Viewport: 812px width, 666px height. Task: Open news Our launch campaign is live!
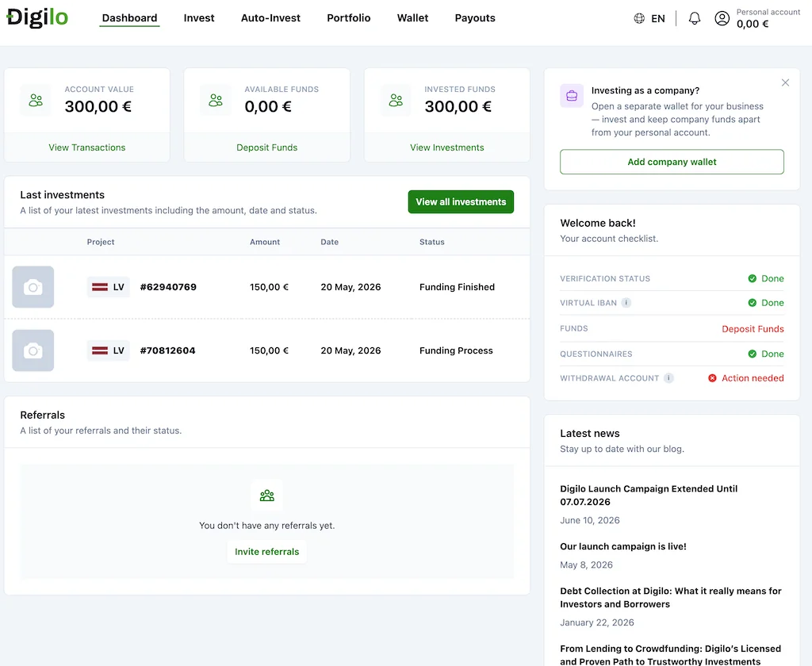click(623, 546)
